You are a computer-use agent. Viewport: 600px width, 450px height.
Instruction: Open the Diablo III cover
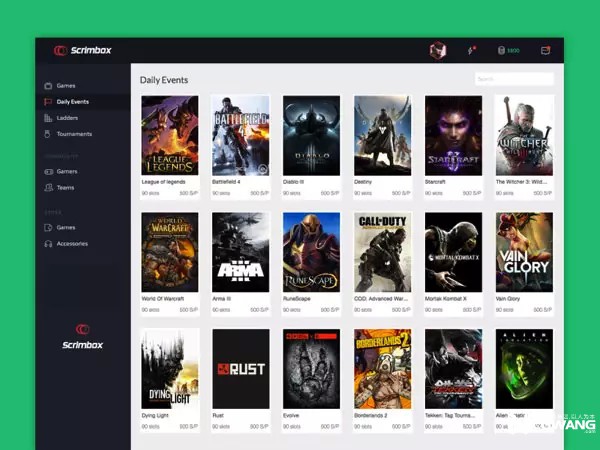(311, 135)
